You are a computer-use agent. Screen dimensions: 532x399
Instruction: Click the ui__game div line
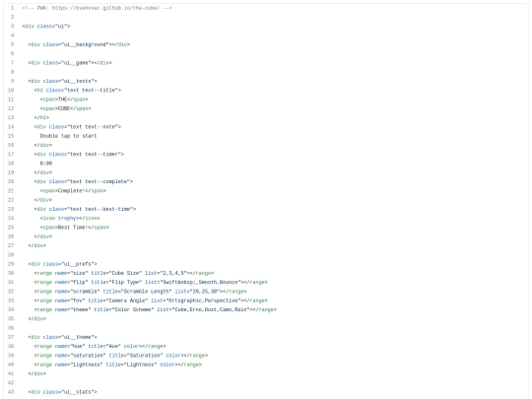pyautogui.click(x=70, y=63)
